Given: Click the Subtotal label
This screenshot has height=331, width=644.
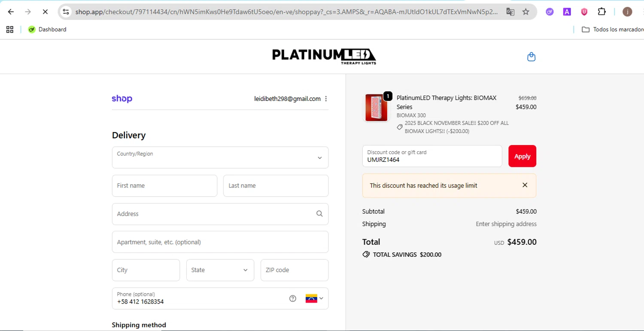Looking at the screenshot, I should [374, 211].
